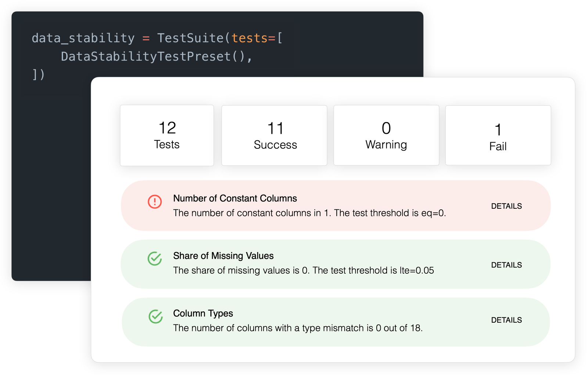Viewport: 588px width, 377px height.
Task: Select the 12 Tests summary card
Action: point(166,135)
